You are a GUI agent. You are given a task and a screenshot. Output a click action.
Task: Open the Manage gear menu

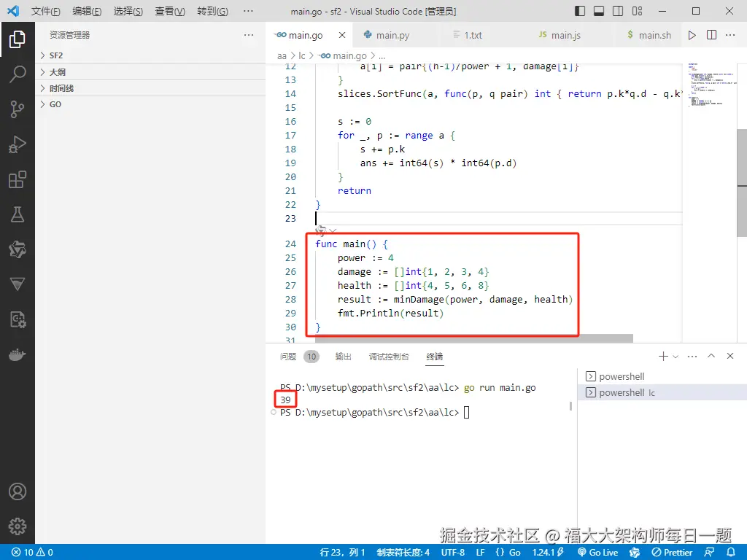[x=18, y=526]
